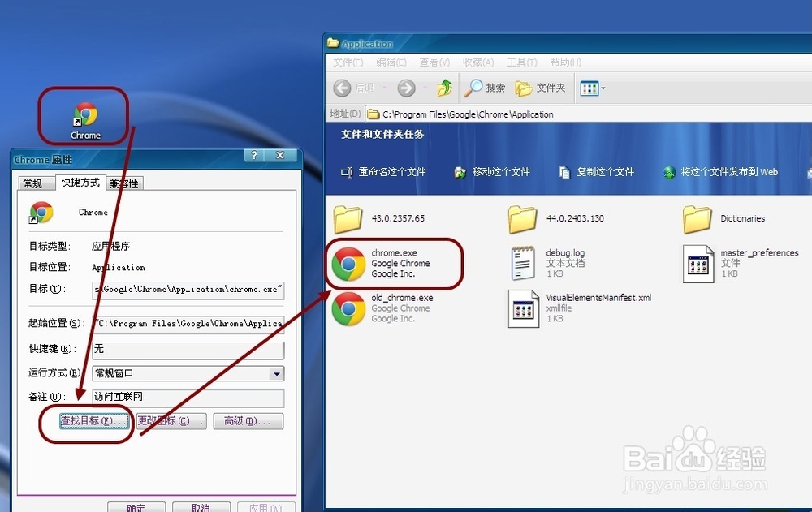This screenshot has width=812, height=512.
Task: Select the debug.log file
Action: click(x=548, y=263)
